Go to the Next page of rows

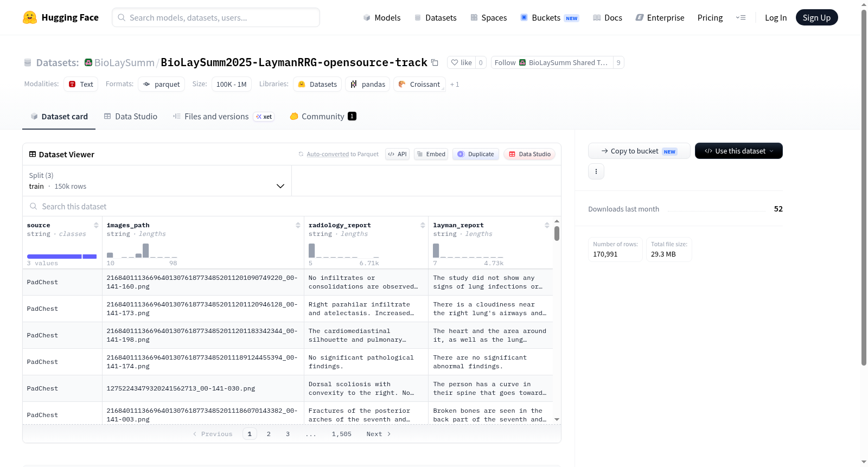pos(378,434)
